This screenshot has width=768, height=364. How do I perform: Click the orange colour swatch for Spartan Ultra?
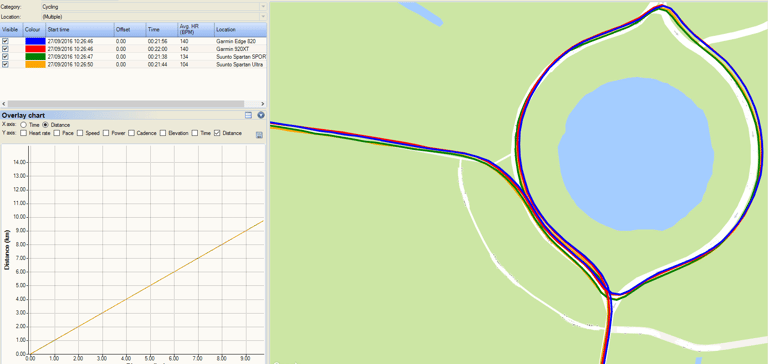(35, 65)
